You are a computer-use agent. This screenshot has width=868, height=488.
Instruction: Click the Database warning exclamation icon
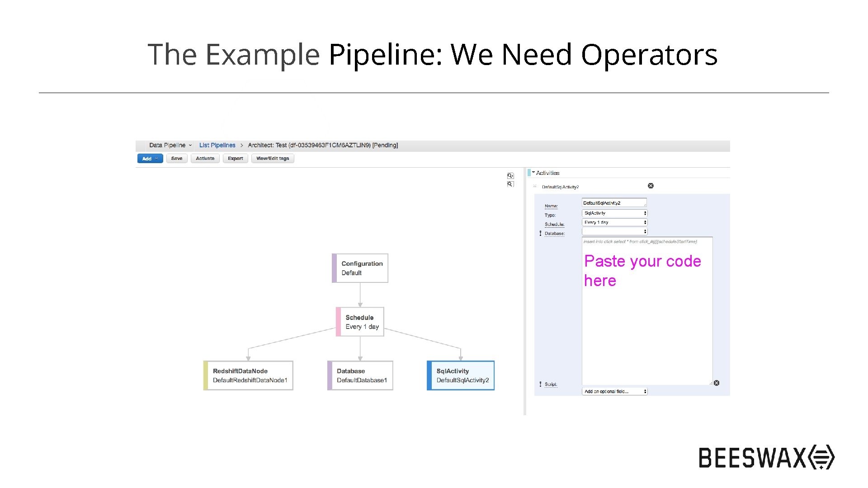tap(540, 234)
